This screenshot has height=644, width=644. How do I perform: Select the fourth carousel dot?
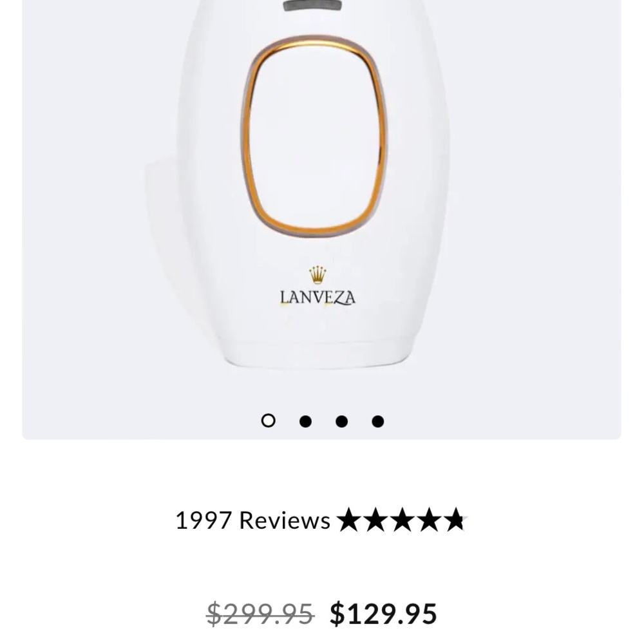pyautogui.click(x=377, y=420)
